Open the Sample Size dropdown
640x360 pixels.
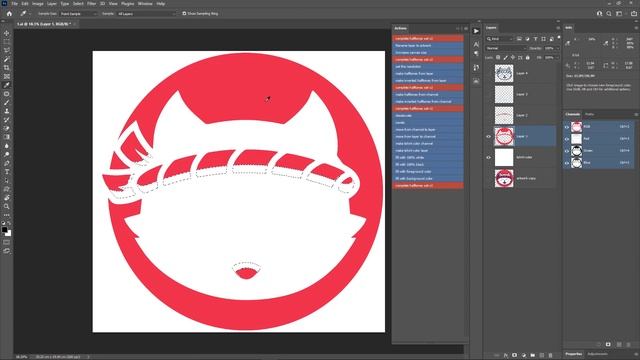point(78,13)
